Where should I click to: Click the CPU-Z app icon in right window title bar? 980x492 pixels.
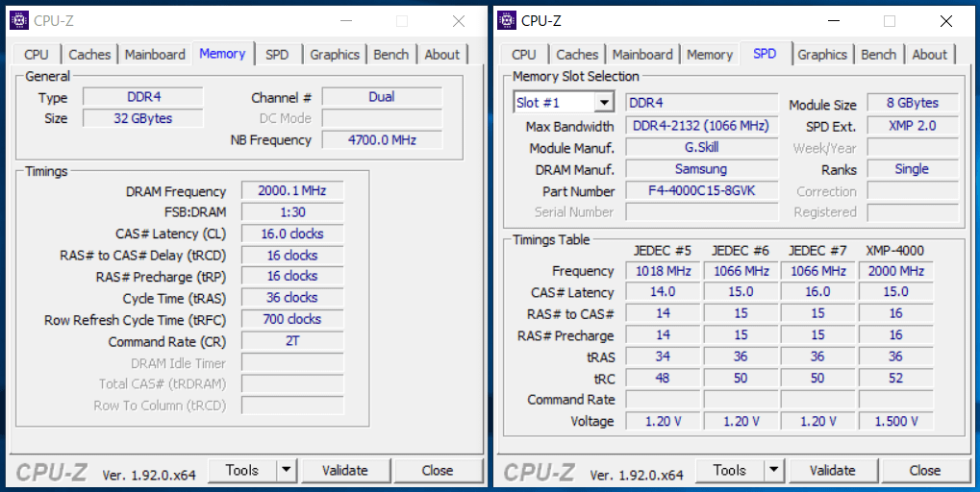point(507,20)
